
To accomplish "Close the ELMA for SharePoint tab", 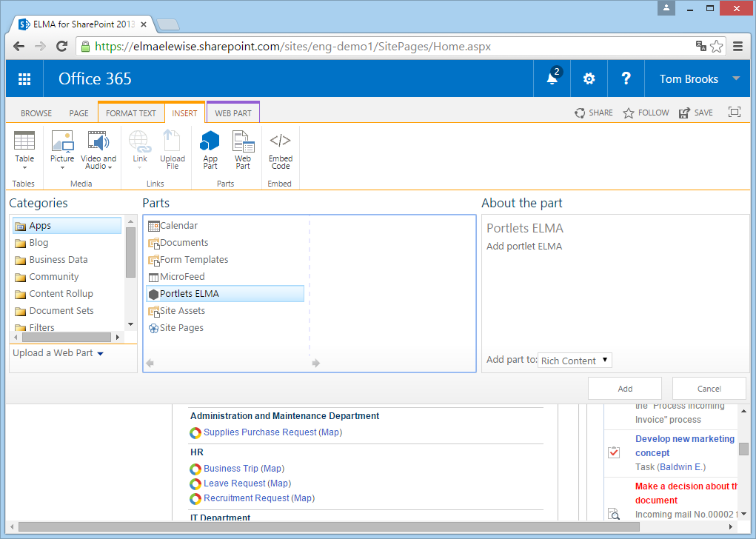I will click(x=144, y=24).
